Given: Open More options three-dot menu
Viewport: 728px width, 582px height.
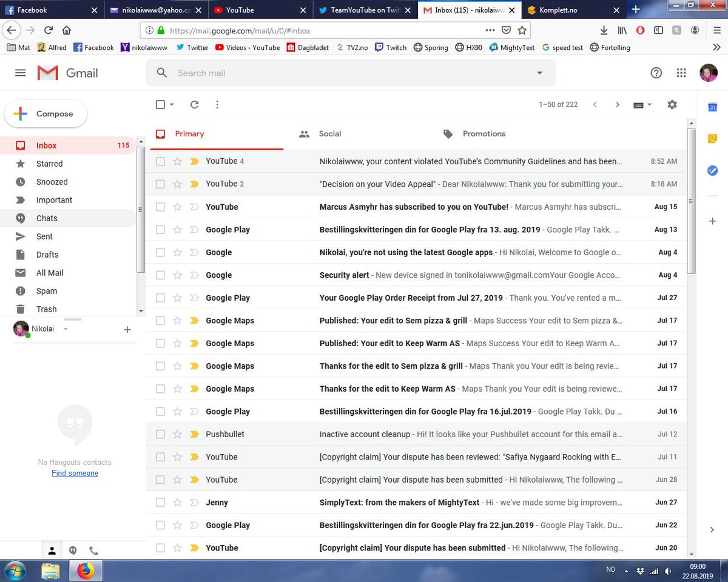Looking at the screenshot, I should click(217, 104).
